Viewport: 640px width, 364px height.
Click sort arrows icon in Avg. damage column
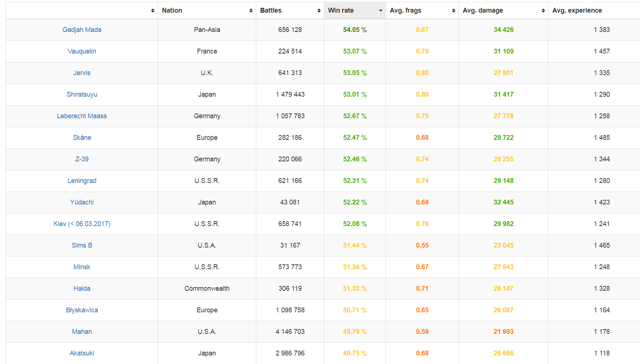tap(543, 11)
